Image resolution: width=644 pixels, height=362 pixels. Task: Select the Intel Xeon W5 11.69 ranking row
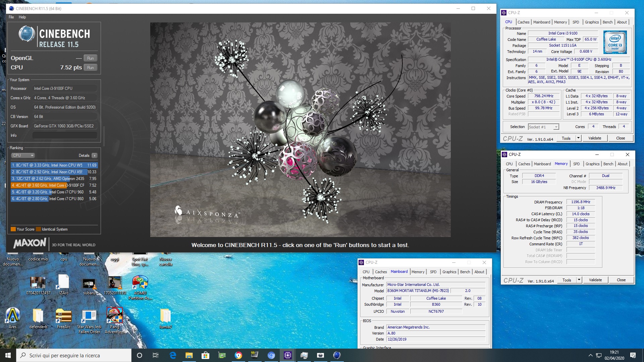pyautogui.click(x=54, y=165)
